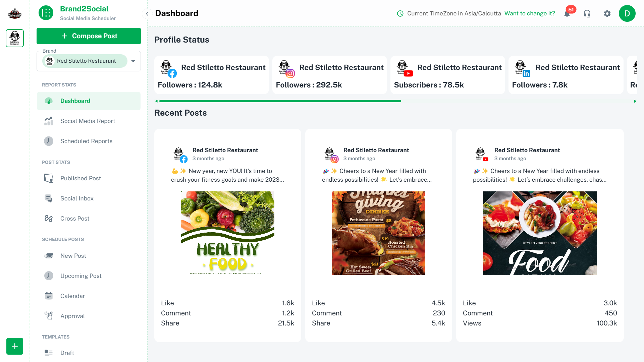Click the green profile status scrollbar
The width and height of the screenshot is (644, 362).
[280, 101]
